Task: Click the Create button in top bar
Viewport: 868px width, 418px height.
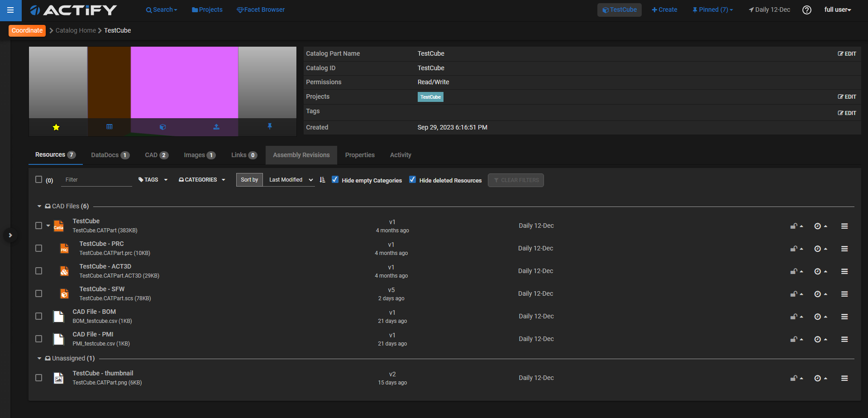Action: click(664, 10)
